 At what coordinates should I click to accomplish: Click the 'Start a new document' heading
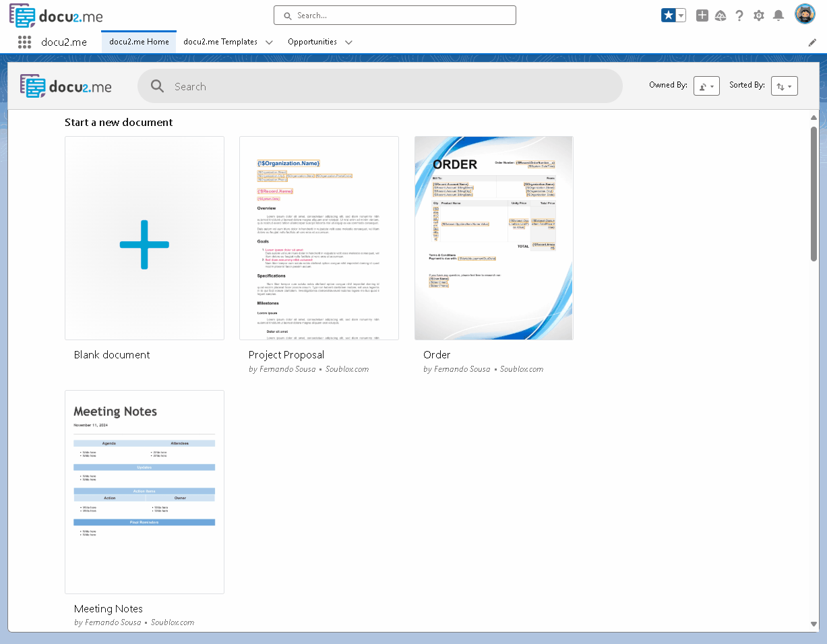coord(119,123)
